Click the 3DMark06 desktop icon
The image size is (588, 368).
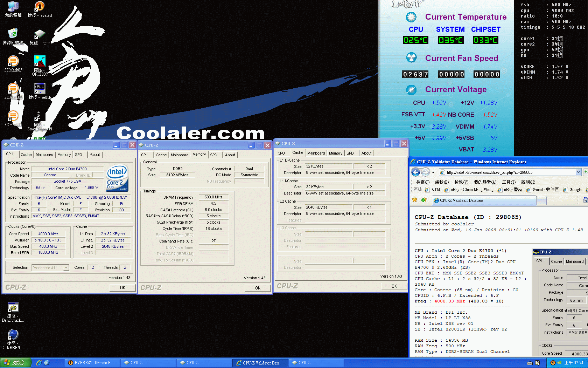pos(13,119)
